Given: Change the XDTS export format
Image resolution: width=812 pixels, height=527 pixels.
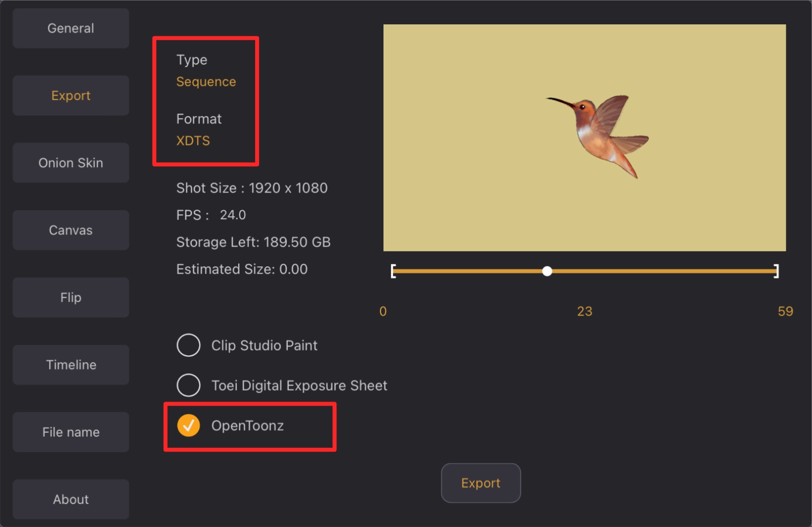Looking at the screenshot, I should [x=193, y=141].
